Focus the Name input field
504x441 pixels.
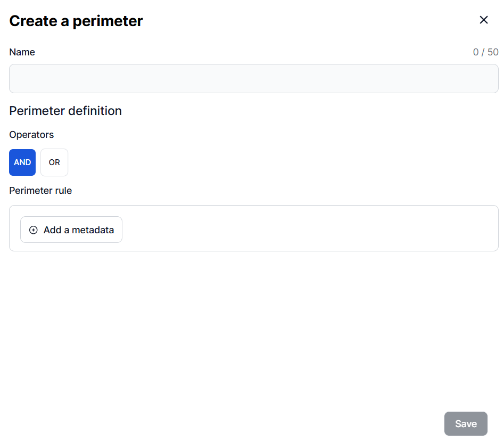[253, 79]
